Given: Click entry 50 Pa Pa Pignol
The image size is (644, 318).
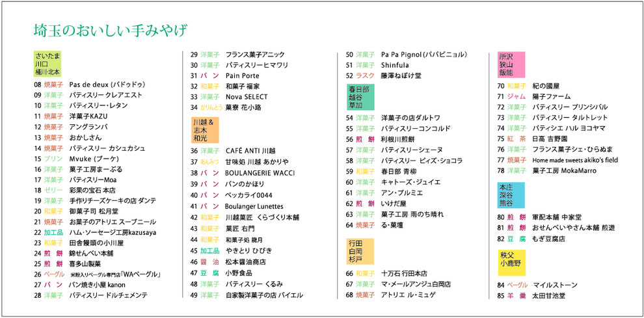Looking at the screenshot, I should point(407,54).
